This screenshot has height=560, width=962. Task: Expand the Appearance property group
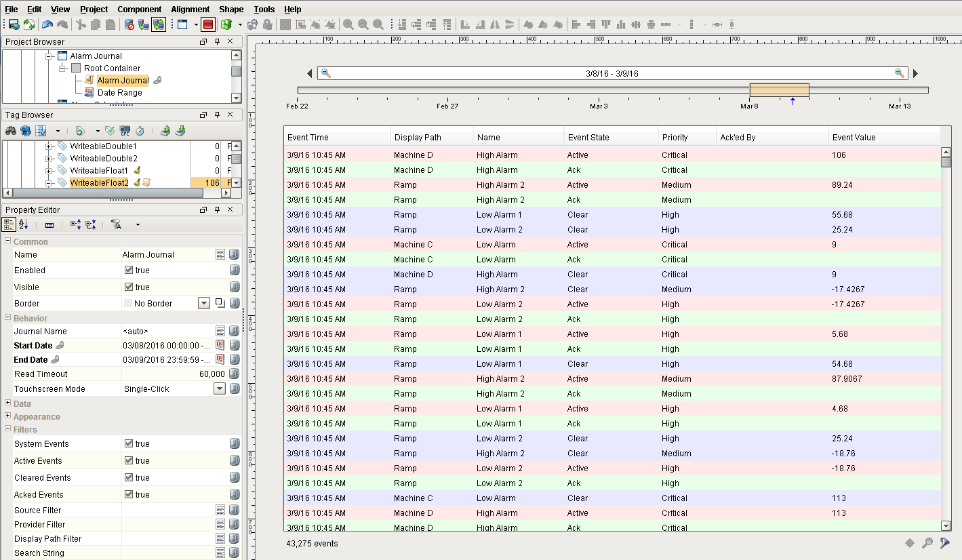(x=7, y=416)
